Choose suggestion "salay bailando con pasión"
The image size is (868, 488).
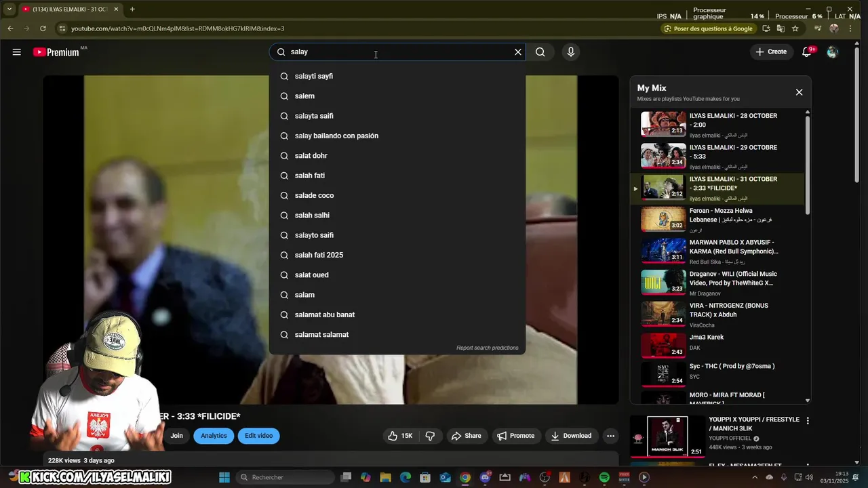pyautogui.click(x=397, y=136)
